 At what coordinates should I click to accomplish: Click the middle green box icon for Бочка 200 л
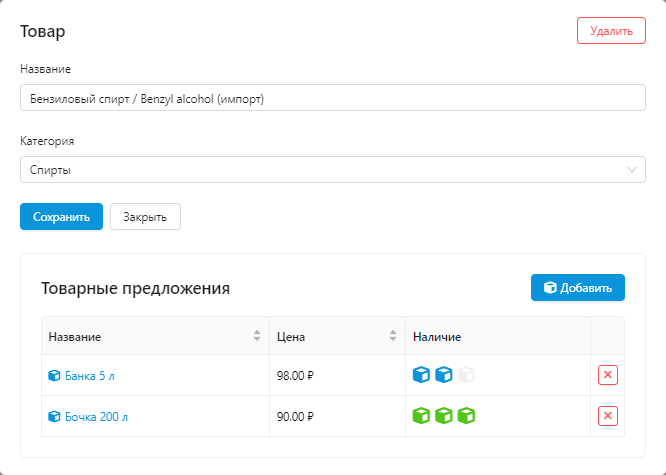444,416
